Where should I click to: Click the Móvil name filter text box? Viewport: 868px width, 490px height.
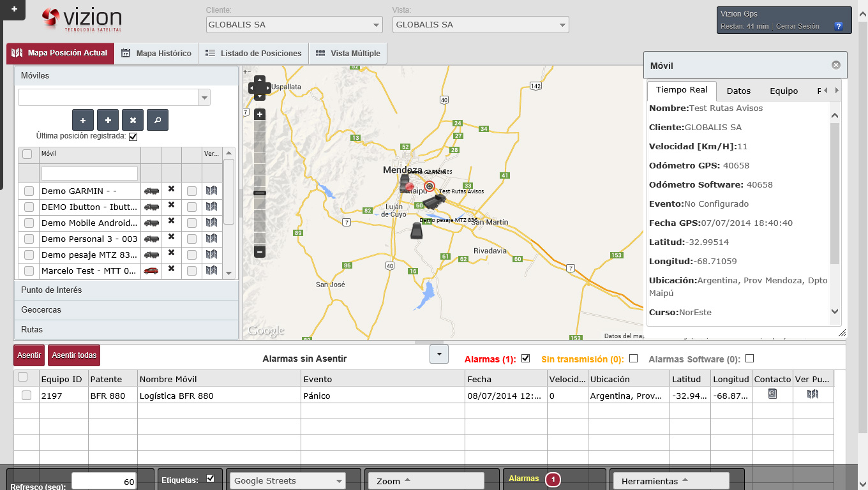tap(89, 174)
